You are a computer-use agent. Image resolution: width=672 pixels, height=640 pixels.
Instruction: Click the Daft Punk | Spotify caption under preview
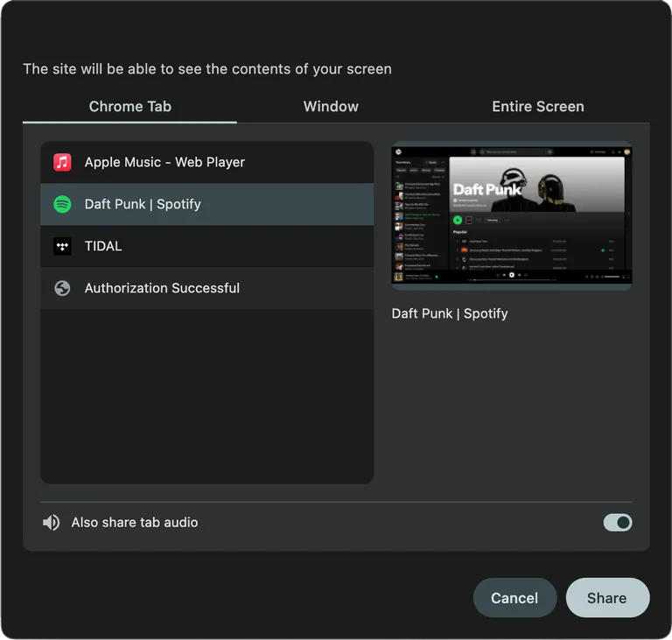[450, 313]
